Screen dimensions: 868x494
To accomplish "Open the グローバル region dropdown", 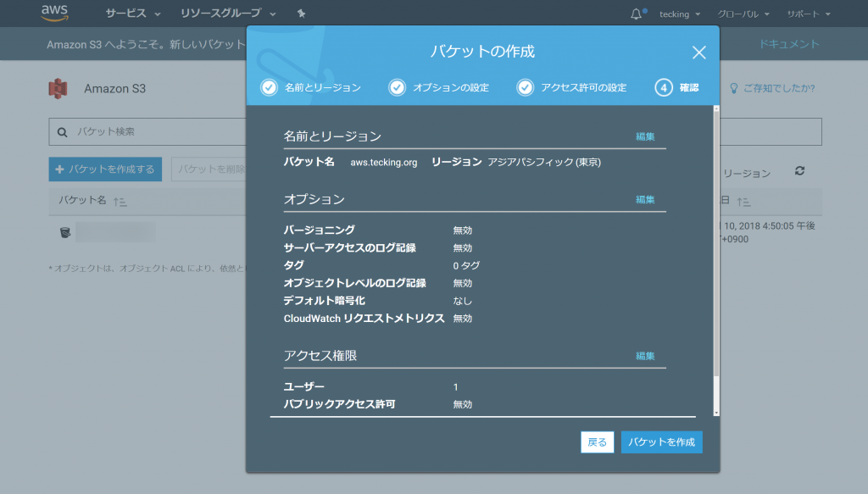I will click(743, 14).
